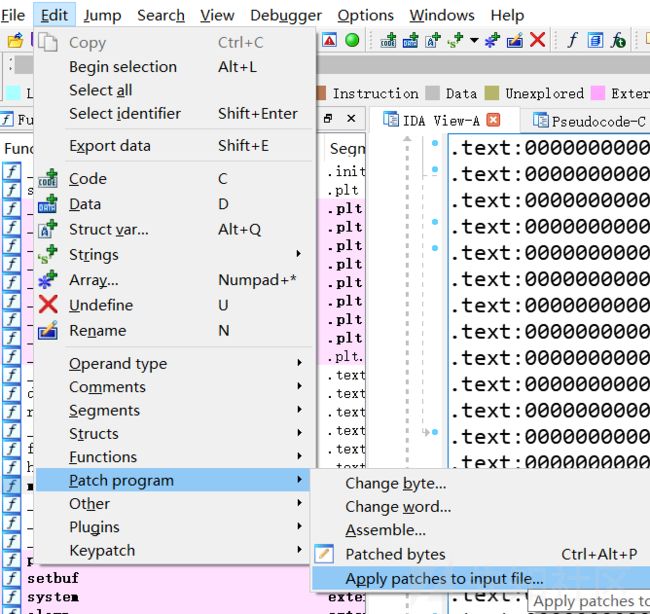Open the View menu
650x614 pixels.
pyautogui.click(x=217, y=15)
